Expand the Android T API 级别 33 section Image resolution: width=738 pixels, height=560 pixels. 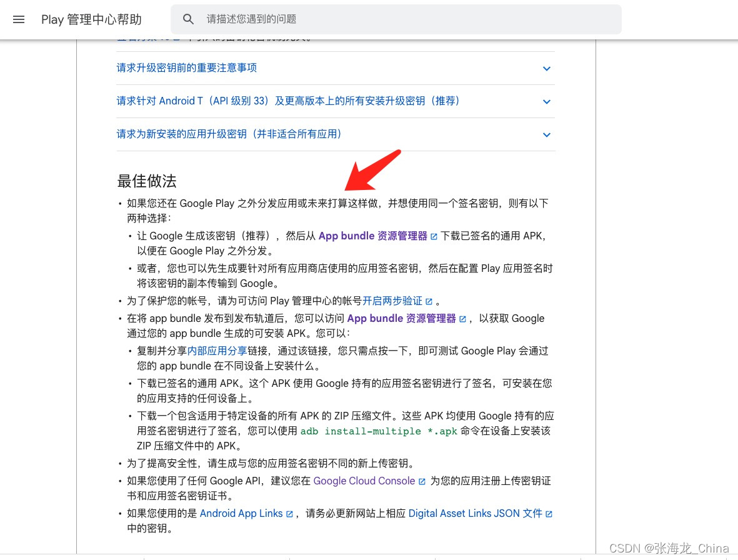coord(336,101)
